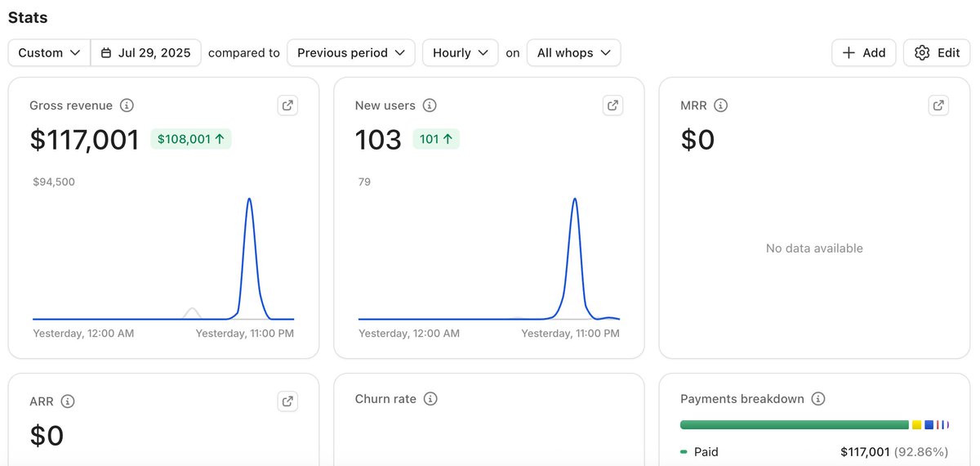Click the calendar icon beside Jul 29, 2025
The image size is (980, 466).
tap(106, 53)
